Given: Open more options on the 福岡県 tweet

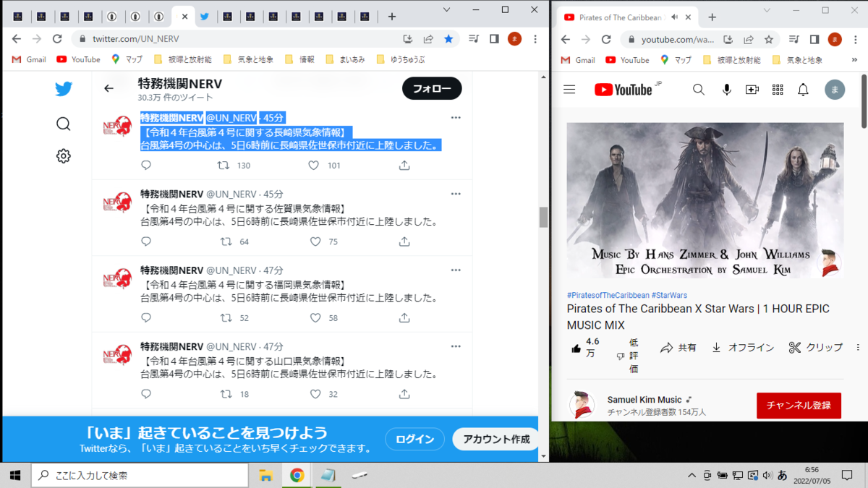Looking at the screenshot, I should tap(456, 270).
